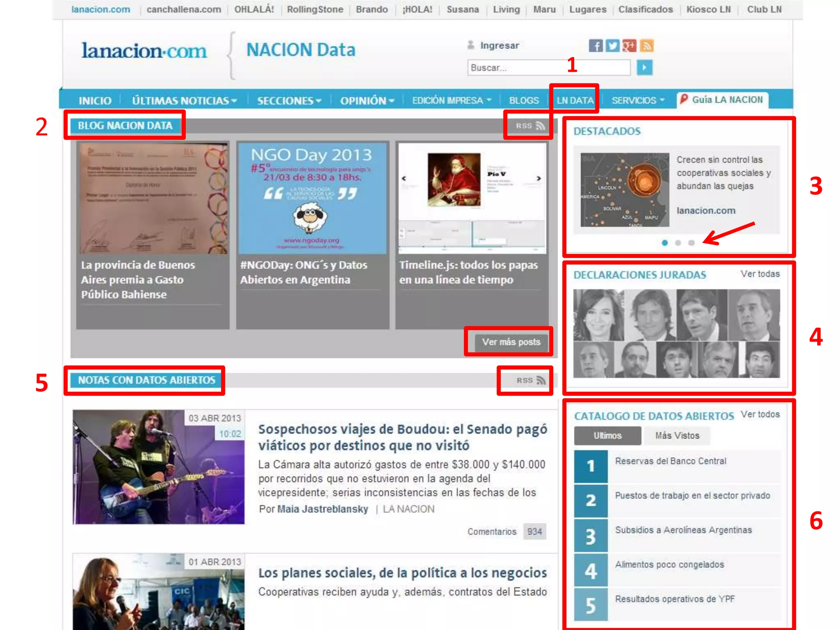Select the second Destacados carousel dot
The height and width of the screenshot is (630, 840).
click(x=678, y=243)
